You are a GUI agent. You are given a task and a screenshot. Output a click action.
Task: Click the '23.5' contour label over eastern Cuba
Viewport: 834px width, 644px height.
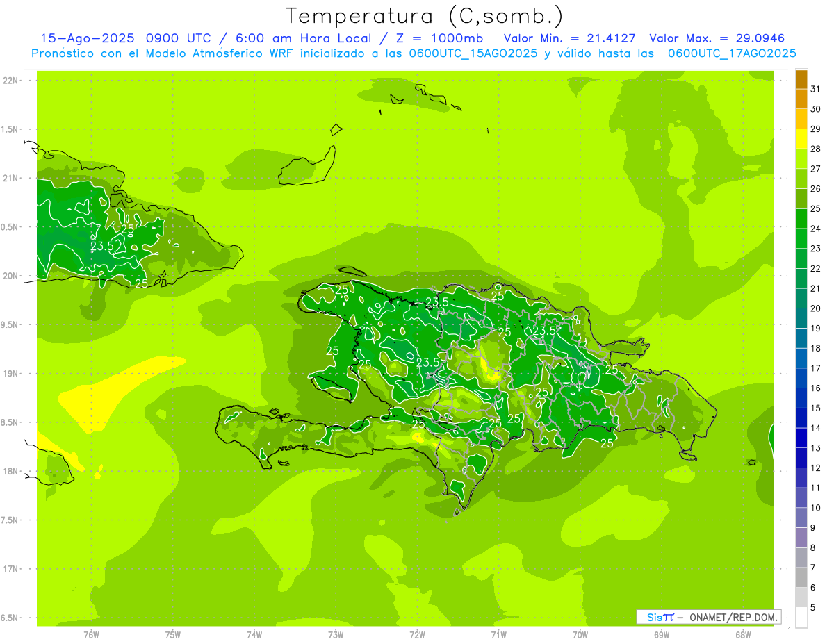102,246
